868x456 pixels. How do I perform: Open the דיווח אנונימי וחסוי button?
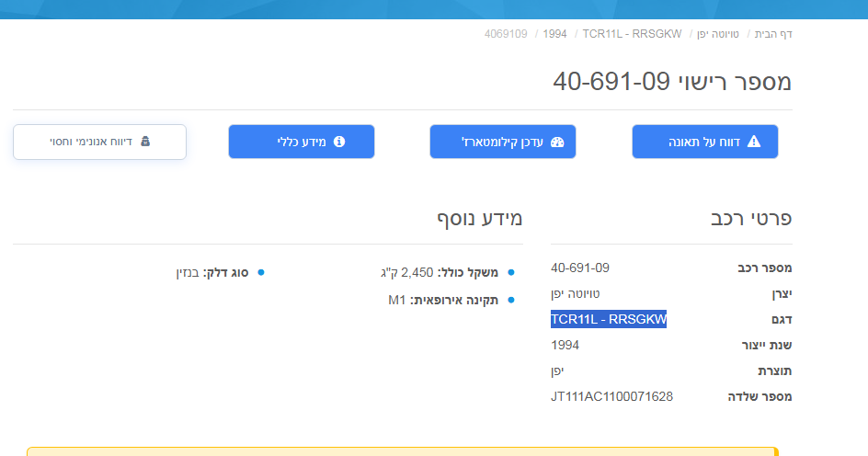click(x=99, y=142)
